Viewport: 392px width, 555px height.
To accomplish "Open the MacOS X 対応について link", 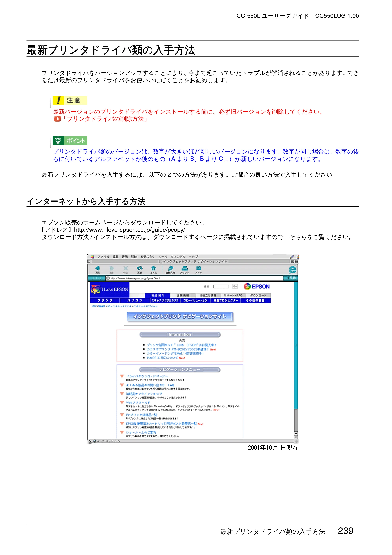I will coord(162,358).
